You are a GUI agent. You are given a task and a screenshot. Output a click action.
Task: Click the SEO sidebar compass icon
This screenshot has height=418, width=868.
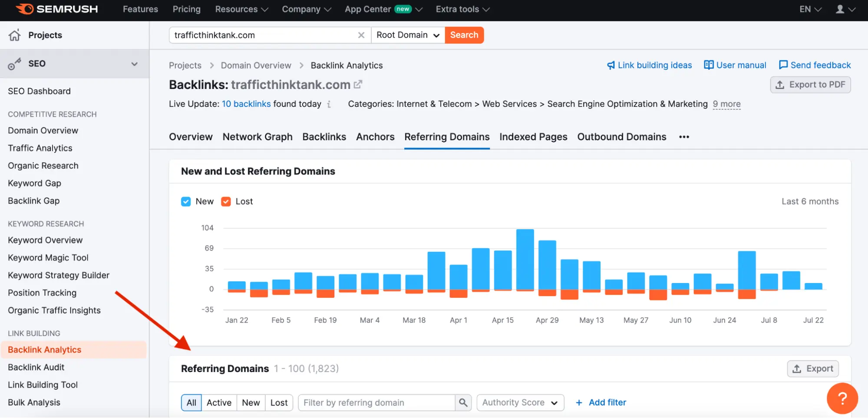[x=15, y=63]
